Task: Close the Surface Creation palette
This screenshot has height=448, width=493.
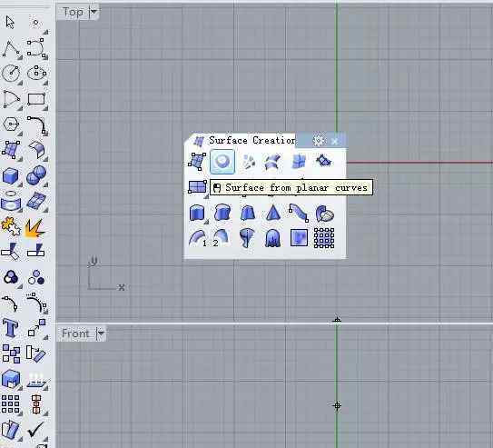Action: [335, 141]
